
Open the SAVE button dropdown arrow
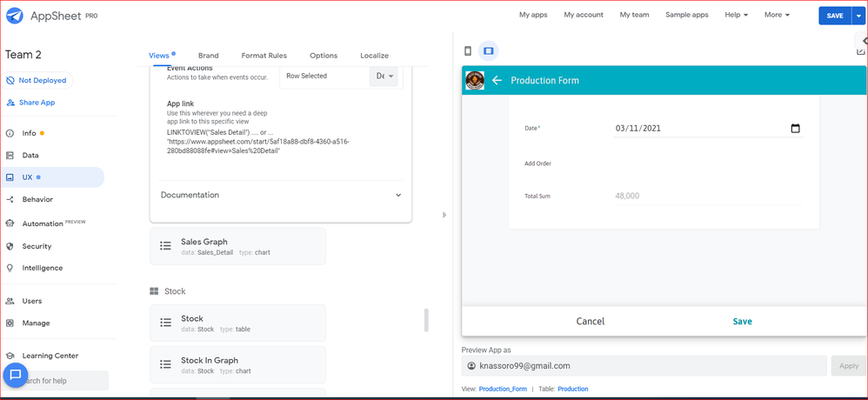point(857,16)
